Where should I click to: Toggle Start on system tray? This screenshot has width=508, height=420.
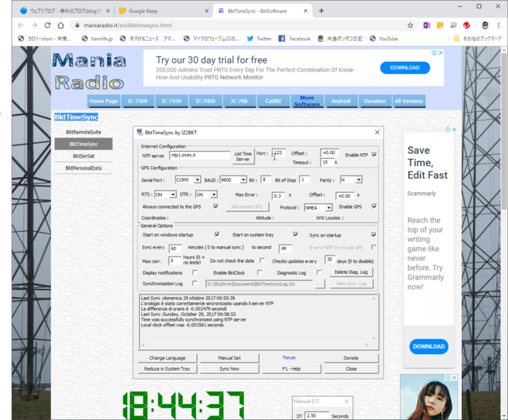[295, 234]
